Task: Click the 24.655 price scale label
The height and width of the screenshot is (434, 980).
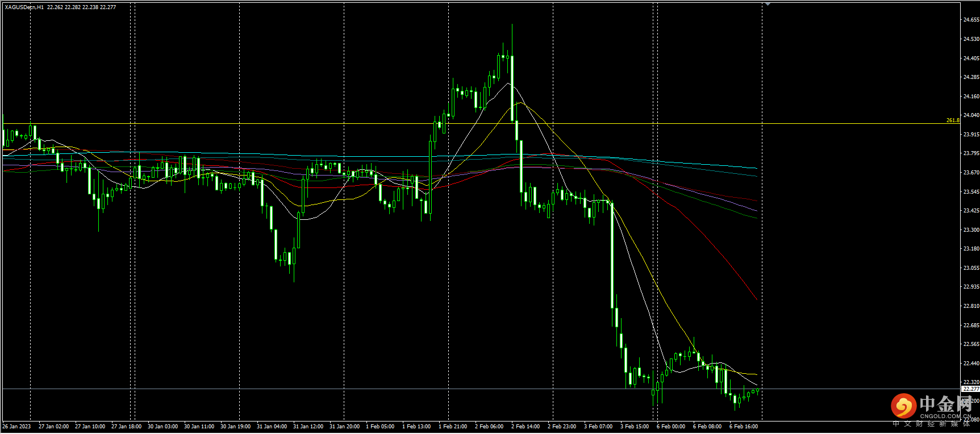Action: click(x=970, y=20)
